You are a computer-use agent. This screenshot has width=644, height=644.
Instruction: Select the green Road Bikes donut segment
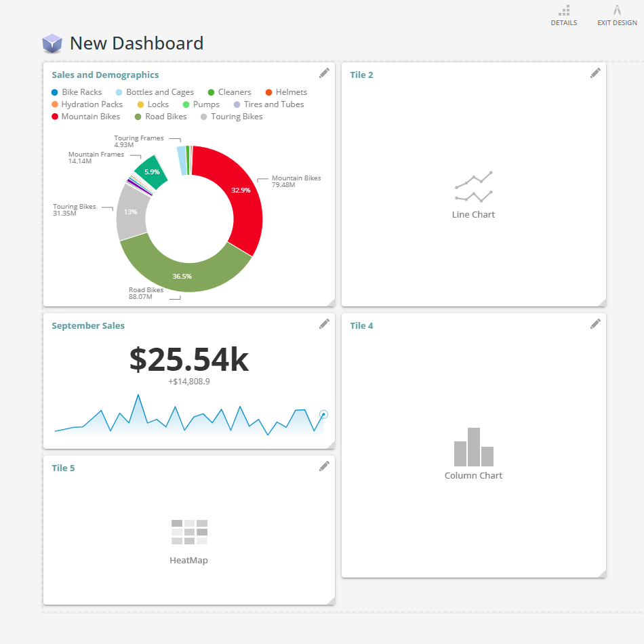(183, 271)
